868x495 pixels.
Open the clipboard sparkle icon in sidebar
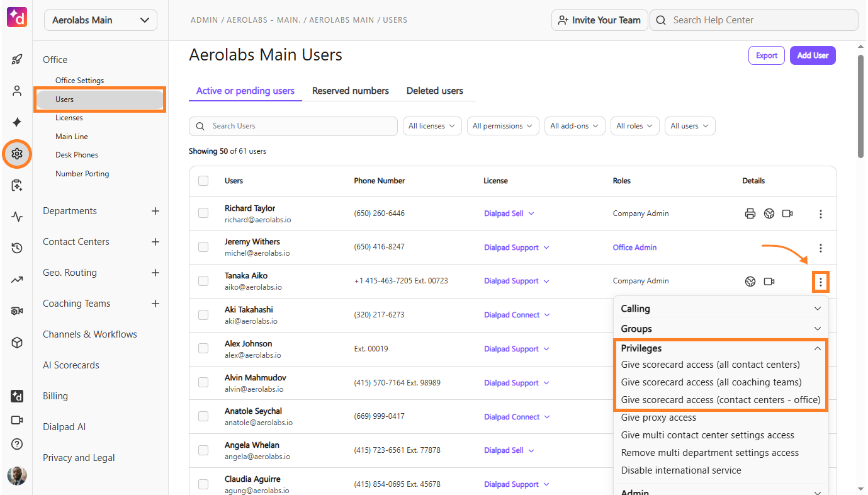17,185
